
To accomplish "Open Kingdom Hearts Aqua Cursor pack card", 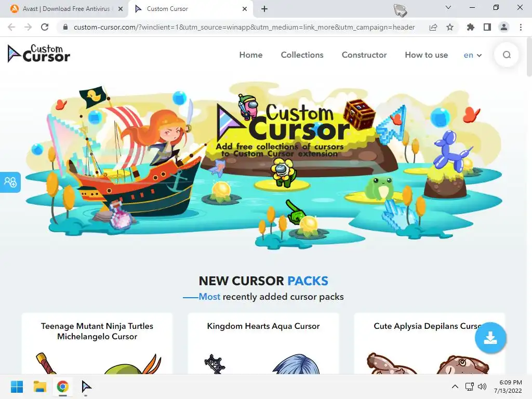I will [x=263, y=343].
